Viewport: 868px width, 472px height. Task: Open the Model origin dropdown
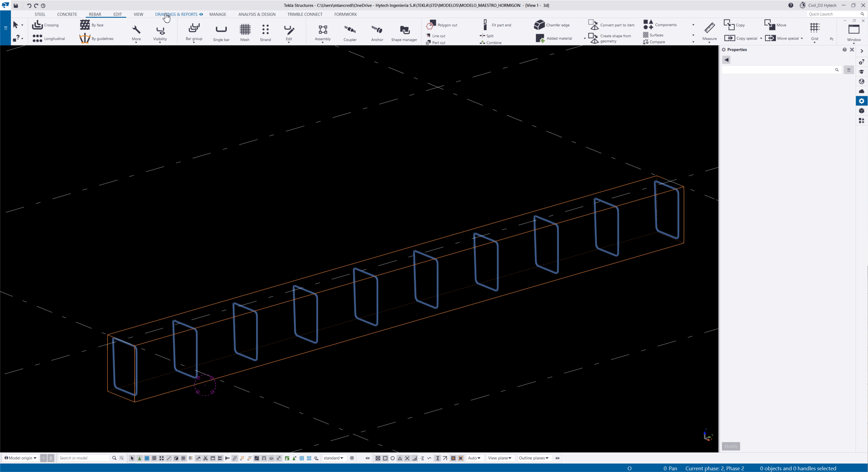(x=20, y=458)
